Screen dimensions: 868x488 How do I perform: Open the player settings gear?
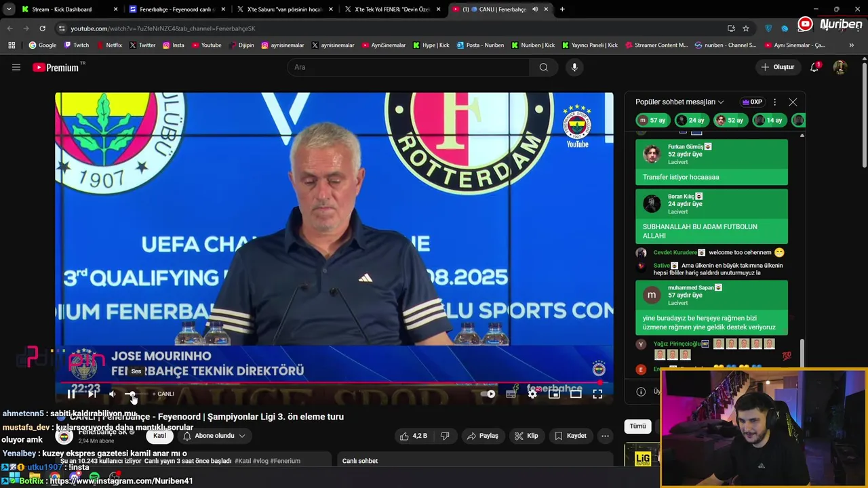pyautogui.click(x=532, y=394)
